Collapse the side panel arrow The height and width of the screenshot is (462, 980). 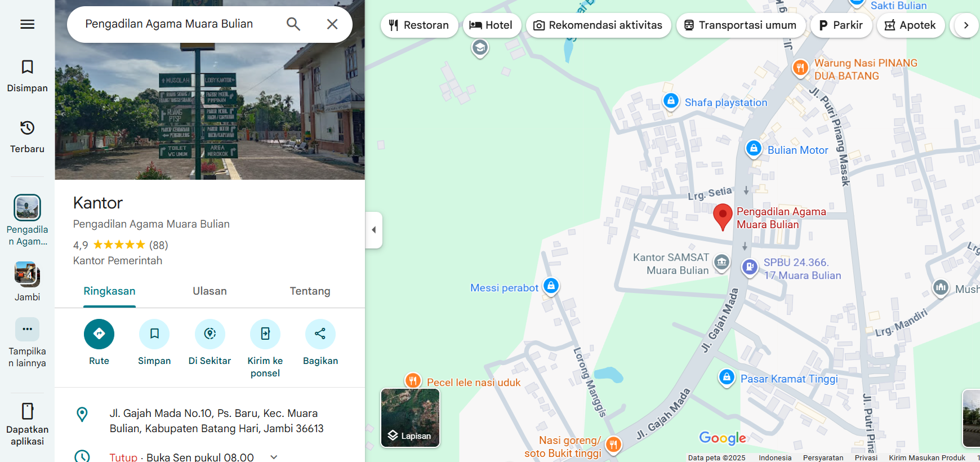point(374,230)
